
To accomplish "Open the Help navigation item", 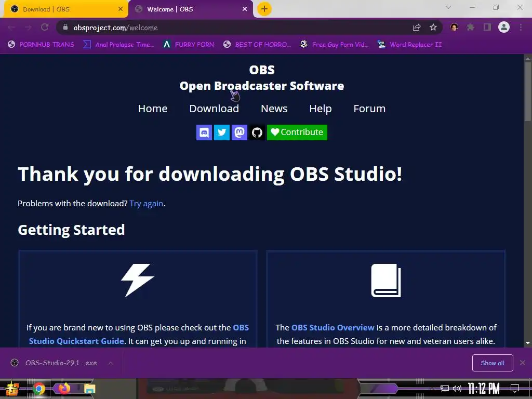I will [x=320, y=109].
